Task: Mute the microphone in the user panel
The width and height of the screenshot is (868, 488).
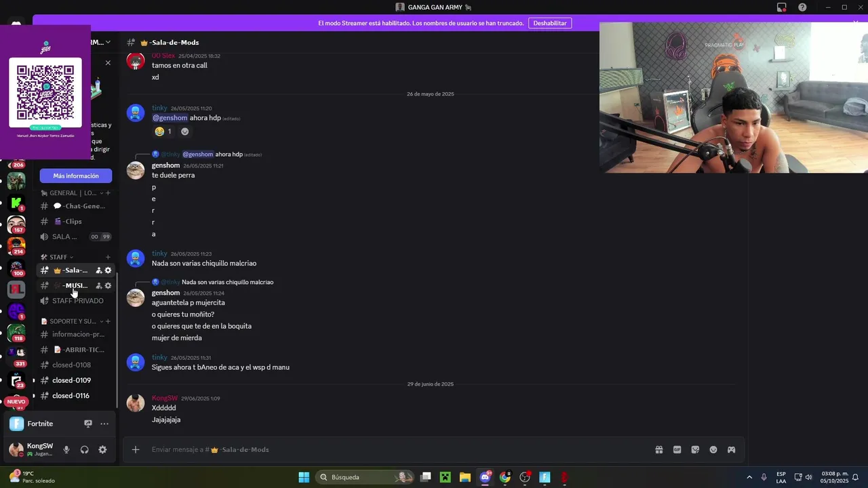Action: point(66,449)
